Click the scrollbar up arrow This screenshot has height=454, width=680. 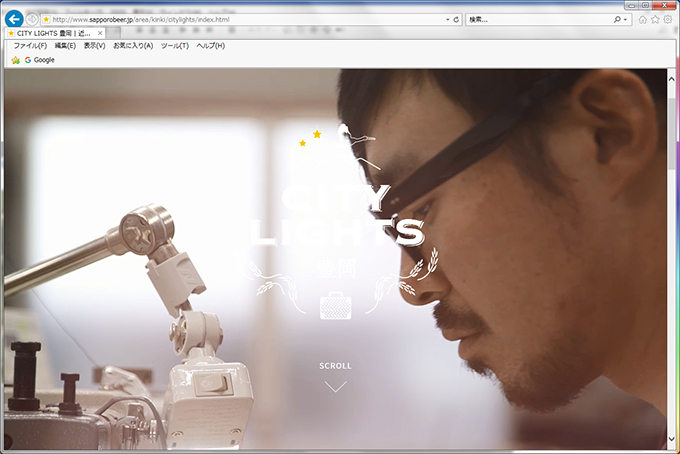click(671, 79)
